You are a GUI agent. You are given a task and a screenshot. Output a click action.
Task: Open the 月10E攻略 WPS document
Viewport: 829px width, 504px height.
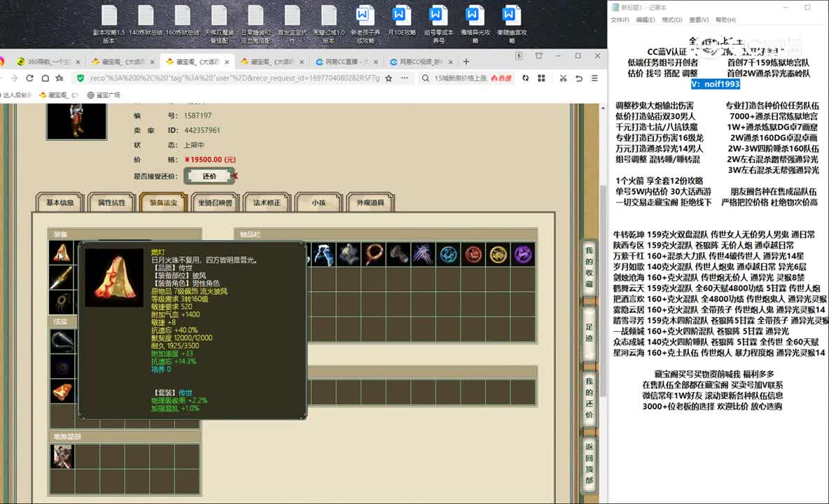[401, 21]
